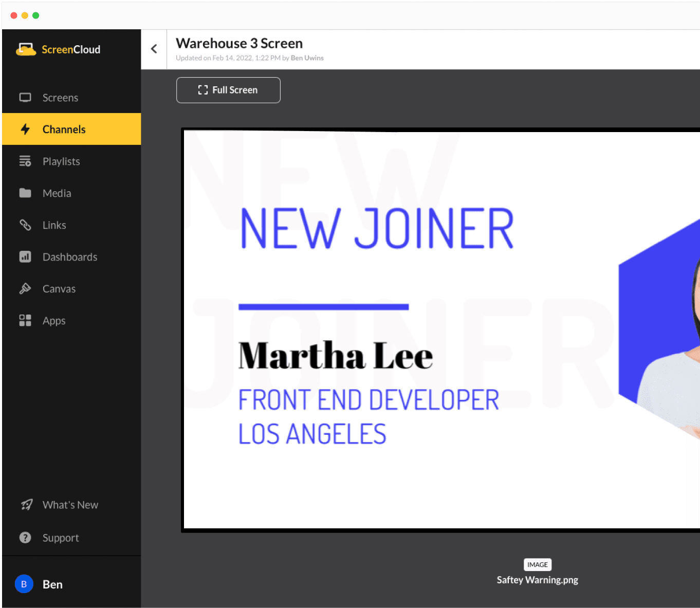Open the Canvas editor section
The width and height of the screenshot is (700, 608).
(71, 288)
